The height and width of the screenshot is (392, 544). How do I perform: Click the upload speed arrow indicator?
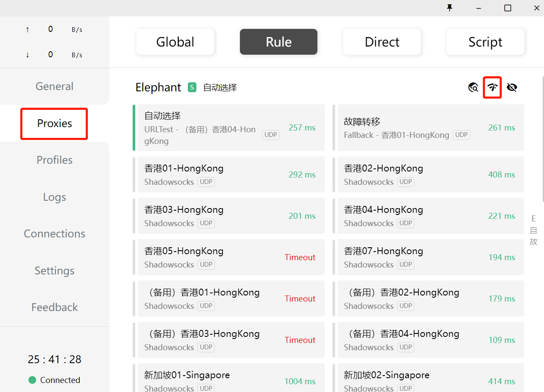click(28, 30)
